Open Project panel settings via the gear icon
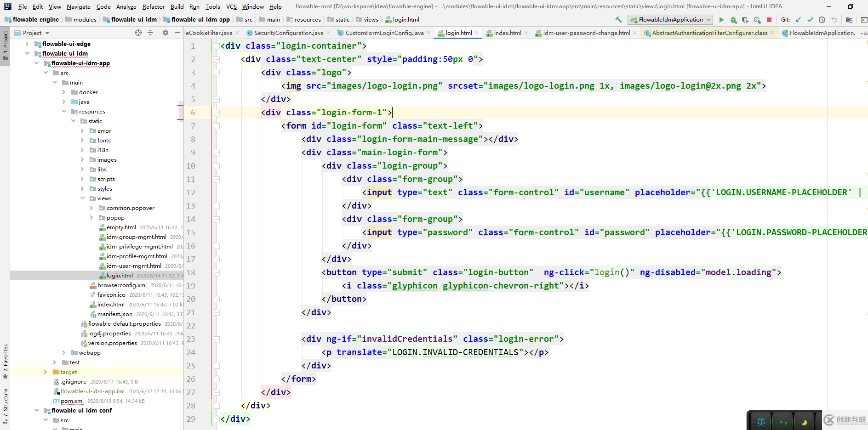Screen dimensions: 868x430 [166, 33]
